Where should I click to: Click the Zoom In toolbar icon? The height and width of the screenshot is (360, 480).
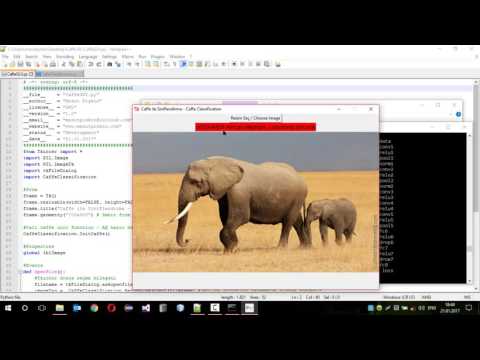(x=129, y=64)
